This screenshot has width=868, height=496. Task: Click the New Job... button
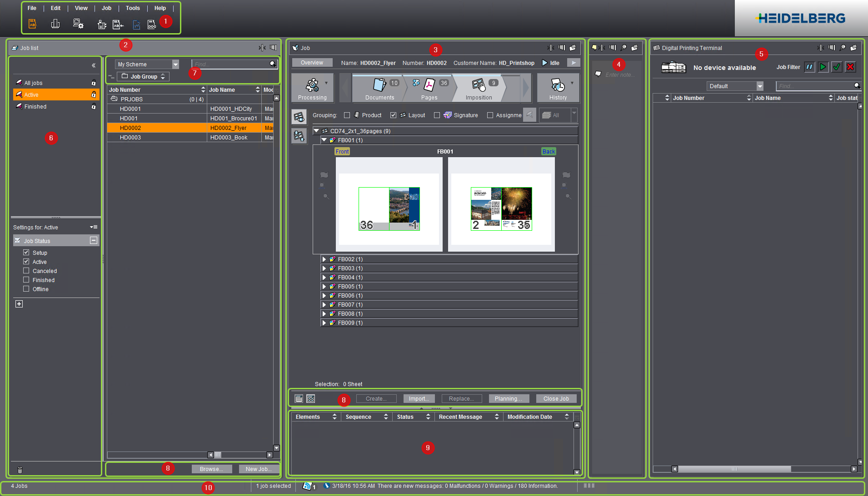click(258, 469)
